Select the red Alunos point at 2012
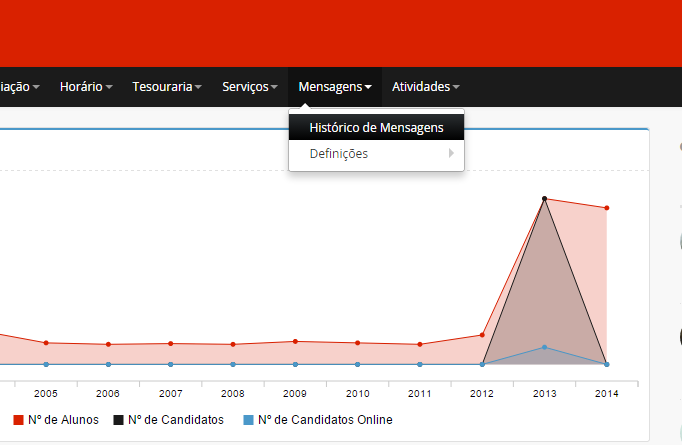Viewport: 682px width, 445px height. tap(482, 335)
